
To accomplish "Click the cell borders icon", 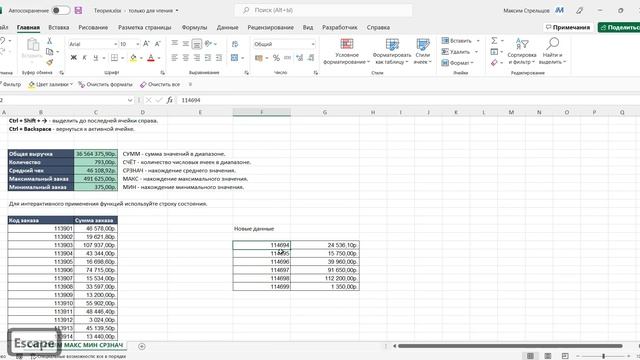I will tap(115, 58).
